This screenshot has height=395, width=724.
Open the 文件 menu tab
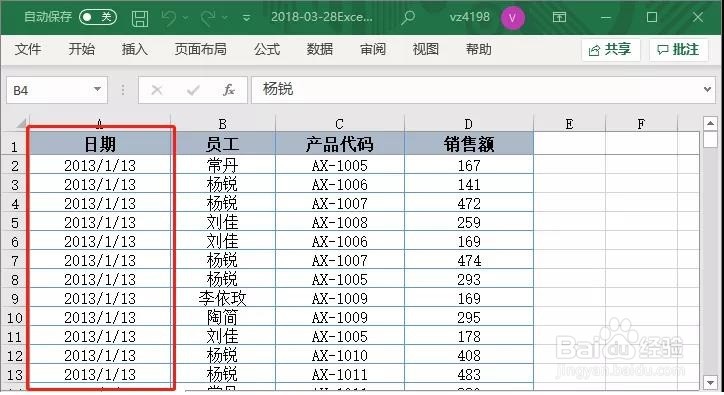pyautogui.click(x=28, y=49)
